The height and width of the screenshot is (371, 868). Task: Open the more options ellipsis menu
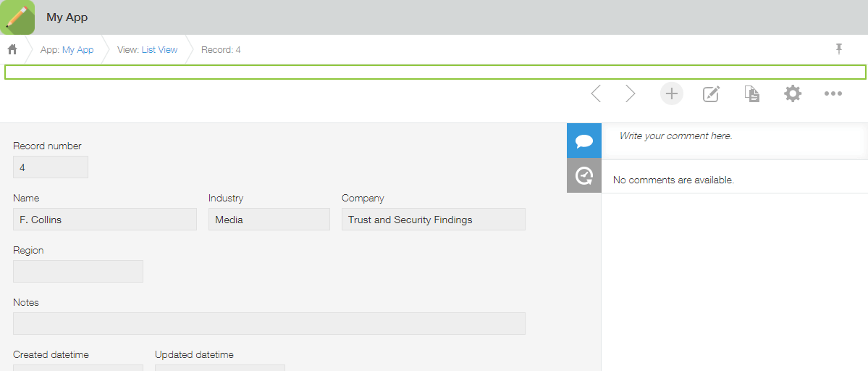click(x=833, y=93)
